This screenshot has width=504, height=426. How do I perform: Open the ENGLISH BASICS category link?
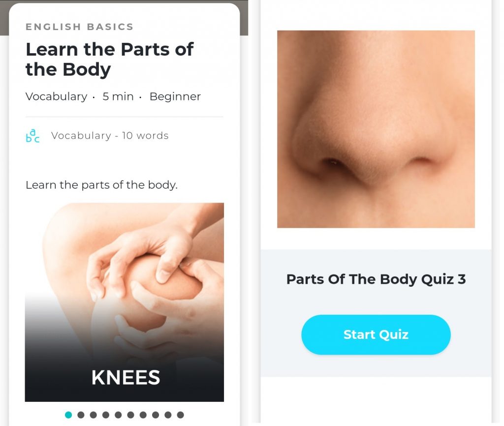(79, 27)
